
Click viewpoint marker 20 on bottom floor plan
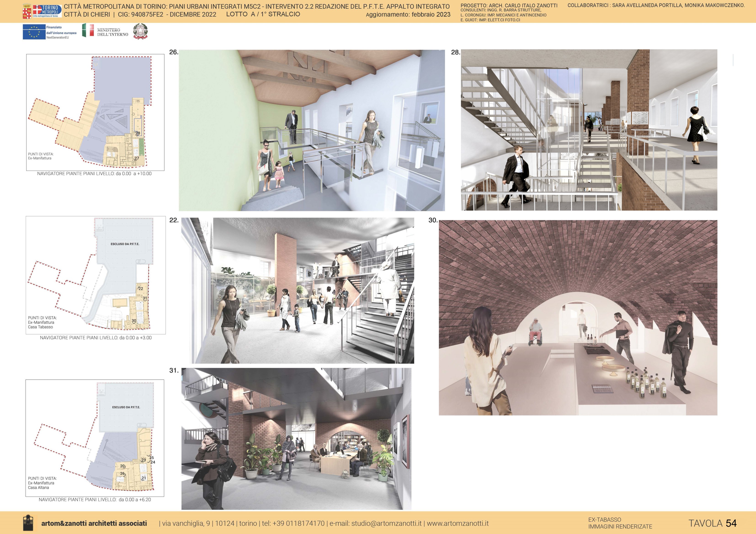point(122,466)
